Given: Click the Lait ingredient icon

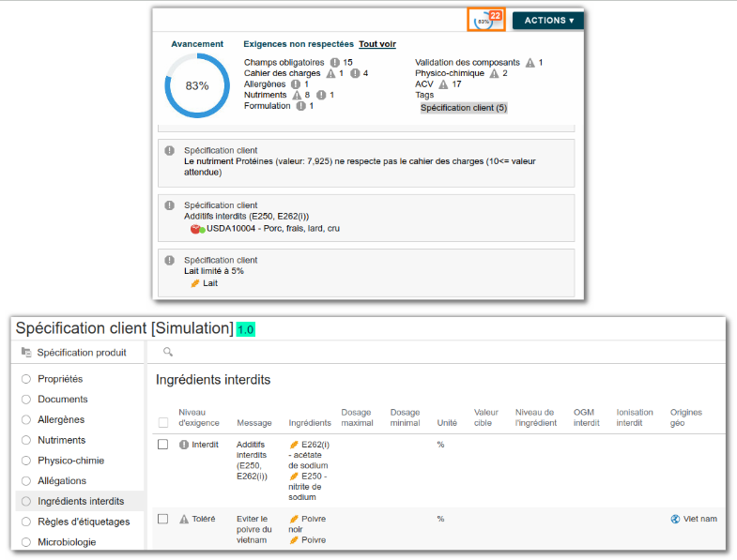Looking at the screenshot, I should tap(195, 283).
